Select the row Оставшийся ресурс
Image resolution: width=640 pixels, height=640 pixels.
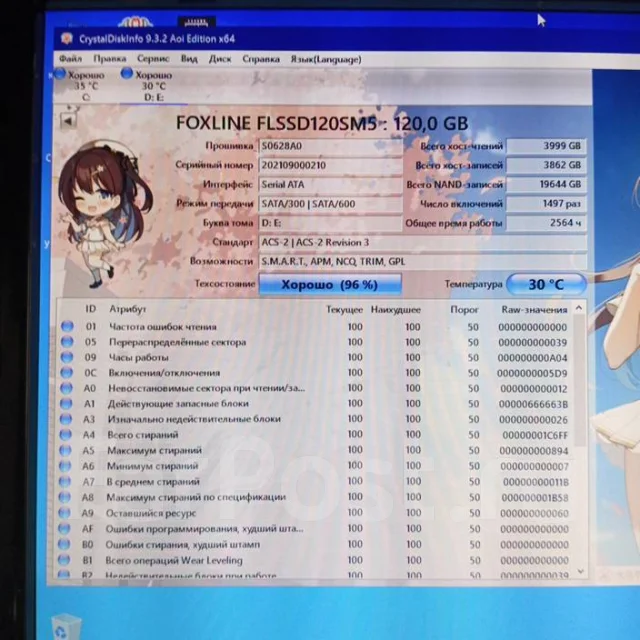315,513
